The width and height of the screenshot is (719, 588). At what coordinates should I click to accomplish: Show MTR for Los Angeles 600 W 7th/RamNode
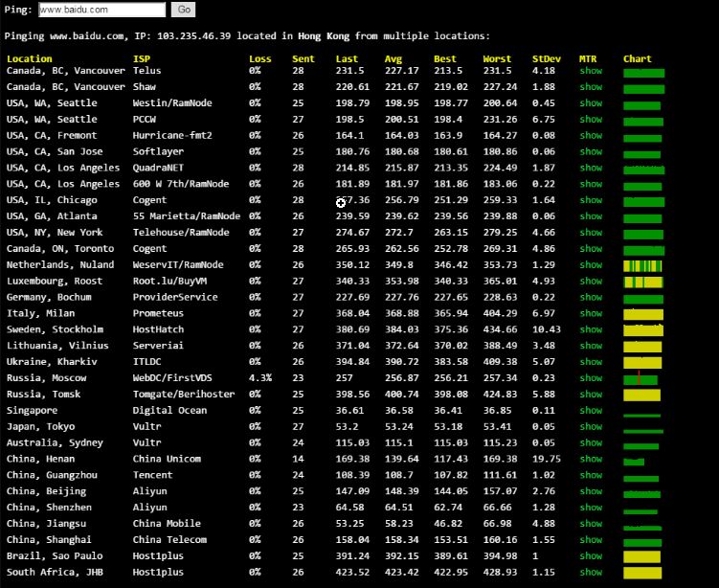point(591,184)
